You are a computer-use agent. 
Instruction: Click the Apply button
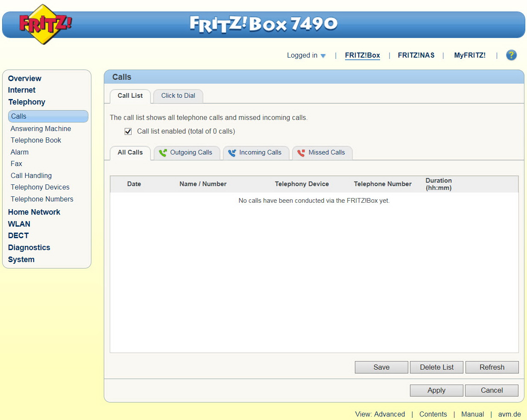click(436, 390)
